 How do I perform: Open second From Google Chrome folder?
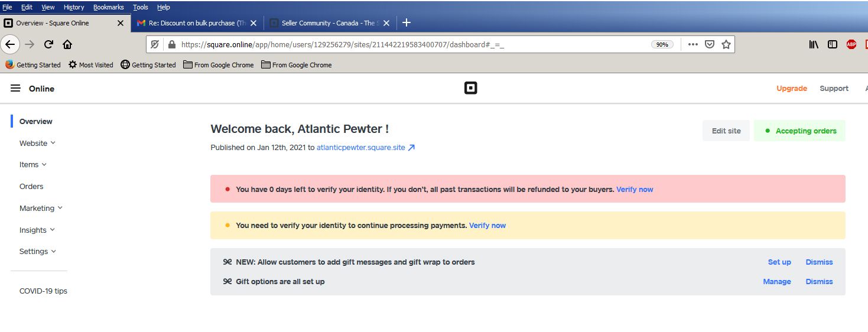tap(297, 65)
